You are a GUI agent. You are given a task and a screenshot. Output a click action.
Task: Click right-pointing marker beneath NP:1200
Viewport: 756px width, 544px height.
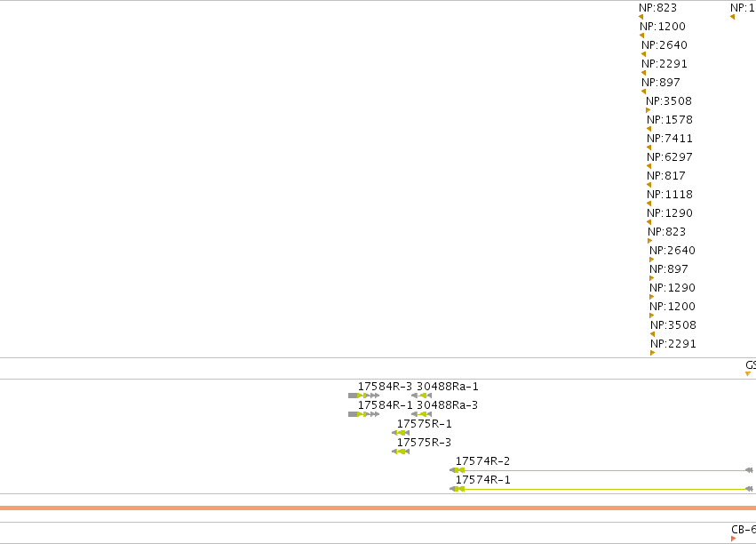coord(652,316)
